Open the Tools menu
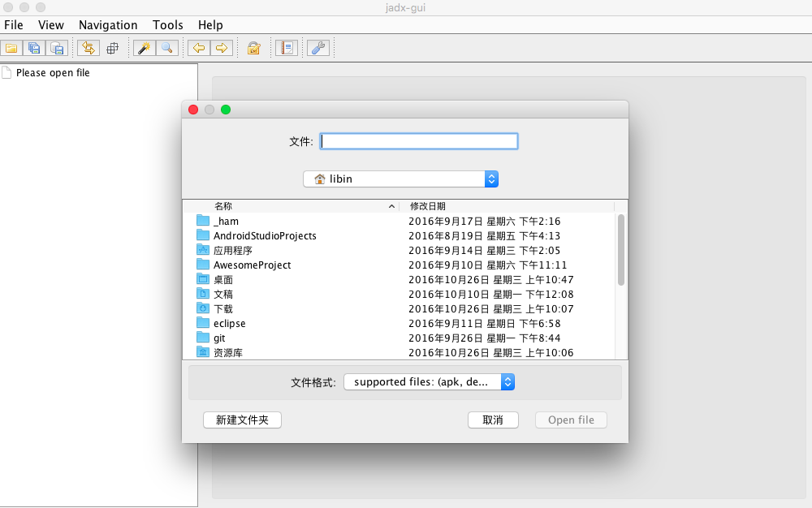Image resolution: width=812 pixels, height=508 pixels. point(168,25)
